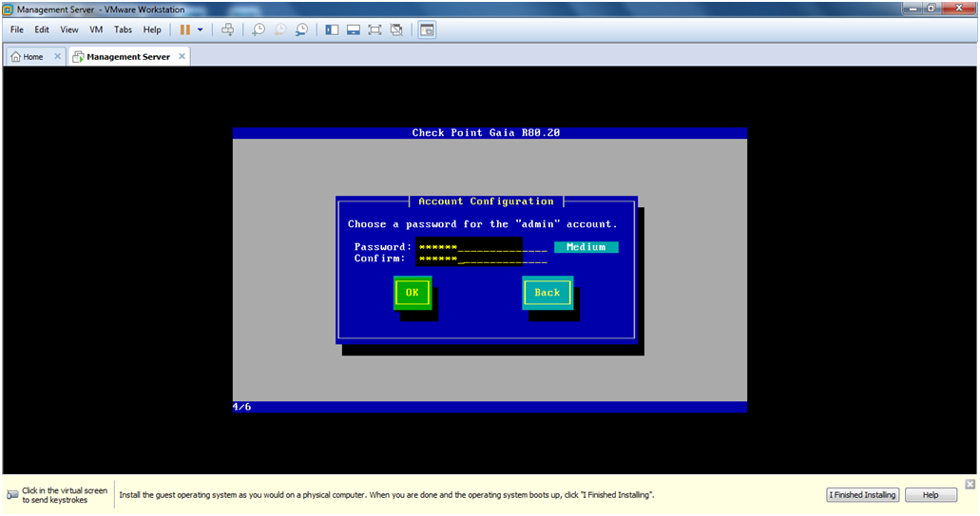Click the "4/6" step indicator text

pyautogui.click(x=241, y=407)
